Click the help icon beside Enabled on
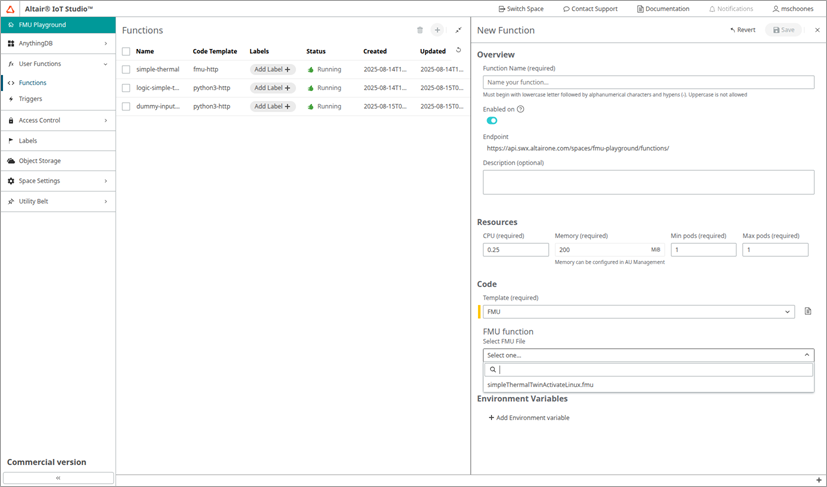The height and width of the screenshot is (487, 827). 521,109
